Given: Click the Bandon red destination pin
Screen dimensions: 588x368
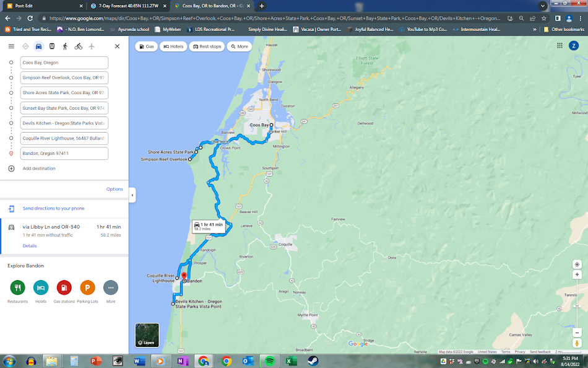Looking at the screenshot, I should (x=184, y=277).
